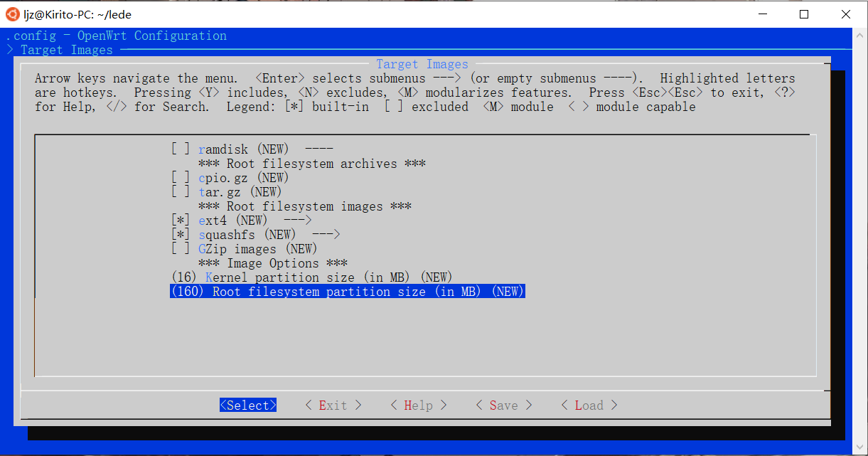Click the Root filesystem images section header
The image size is (868, 456).
306,206
